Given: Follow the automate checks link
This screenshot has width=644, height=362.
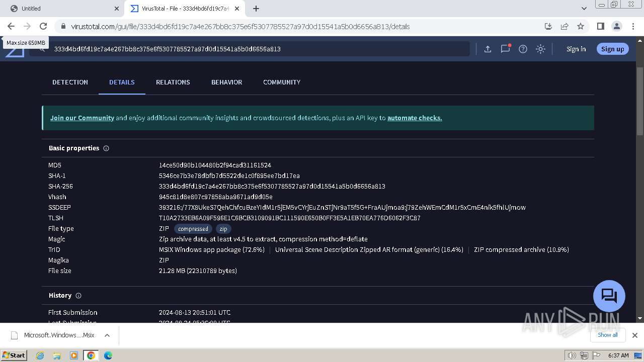Looking at the screenshot, I should (415, 118).
